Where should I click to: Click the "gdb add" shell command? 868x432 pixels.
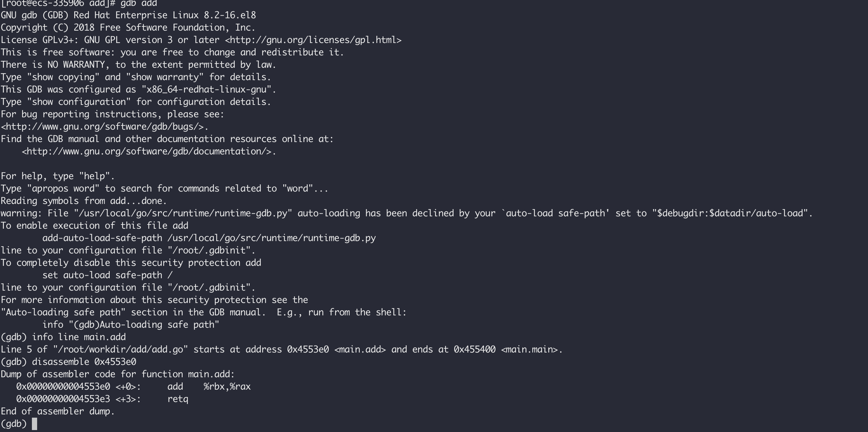pyautogui.click(x=138, y=4)
